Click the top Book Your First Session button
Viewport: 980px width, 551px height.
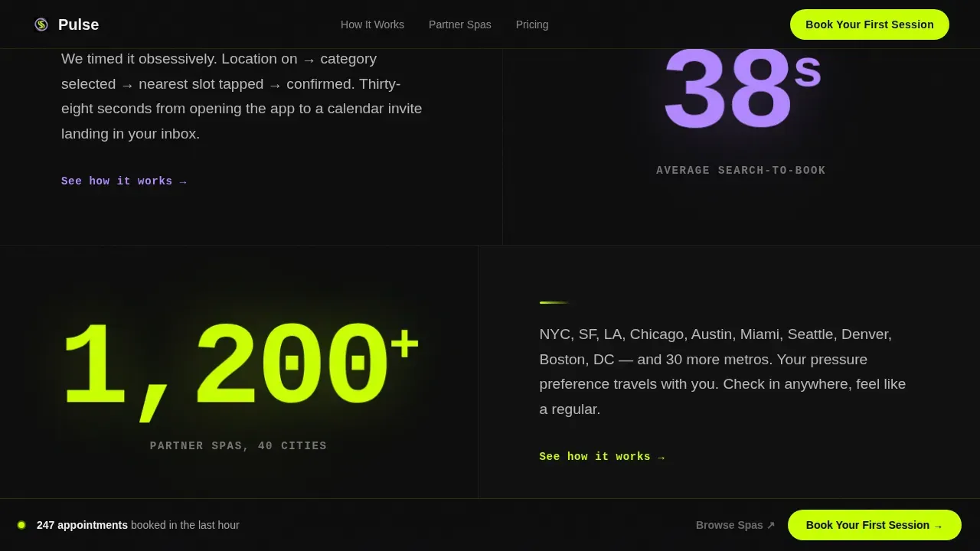click(x=870, y=24)
